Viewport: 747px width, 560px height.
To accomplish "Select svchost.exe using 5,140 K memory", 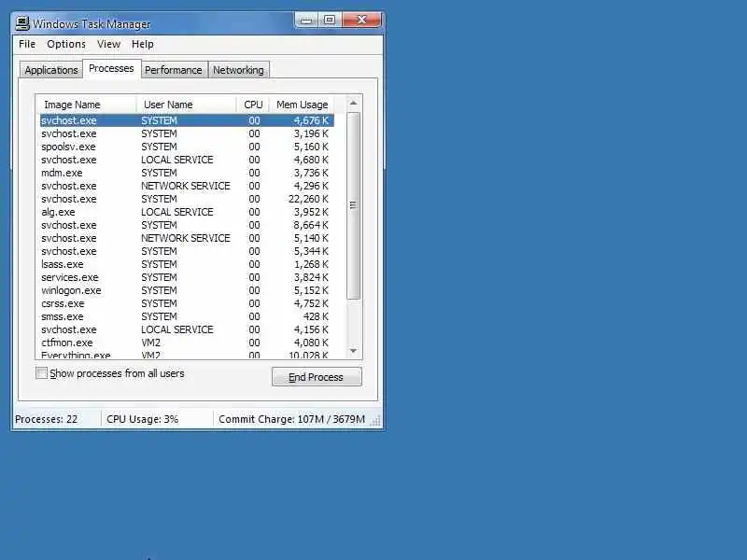I will 186,238.
